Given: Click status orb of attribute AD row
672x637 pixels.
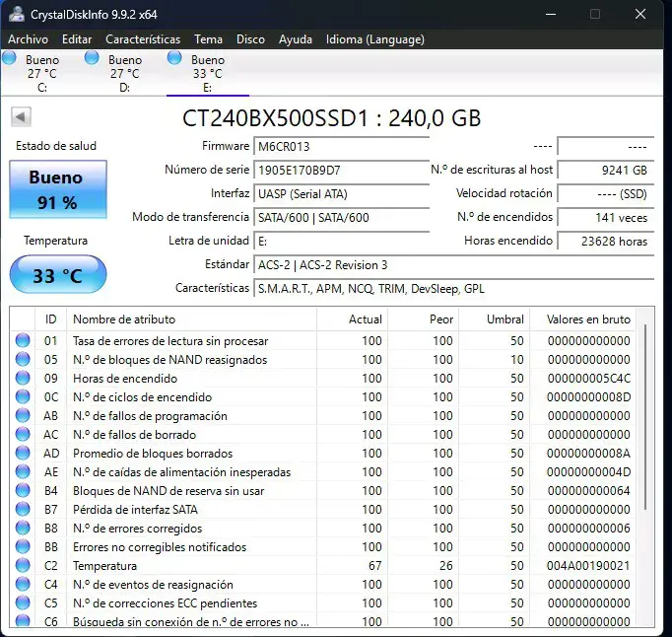Looking at the screenshot, I should coord(23,453).
